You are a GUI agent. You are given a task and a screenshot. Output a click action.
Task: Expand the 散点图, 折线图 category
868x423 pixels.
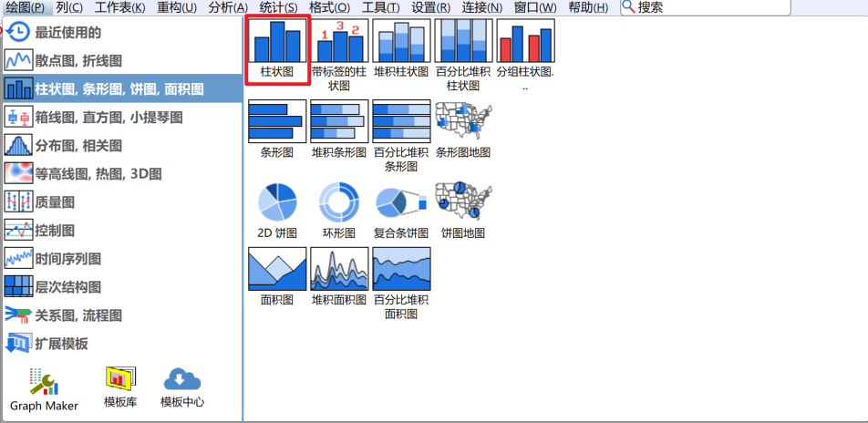(x=77, y=61)
